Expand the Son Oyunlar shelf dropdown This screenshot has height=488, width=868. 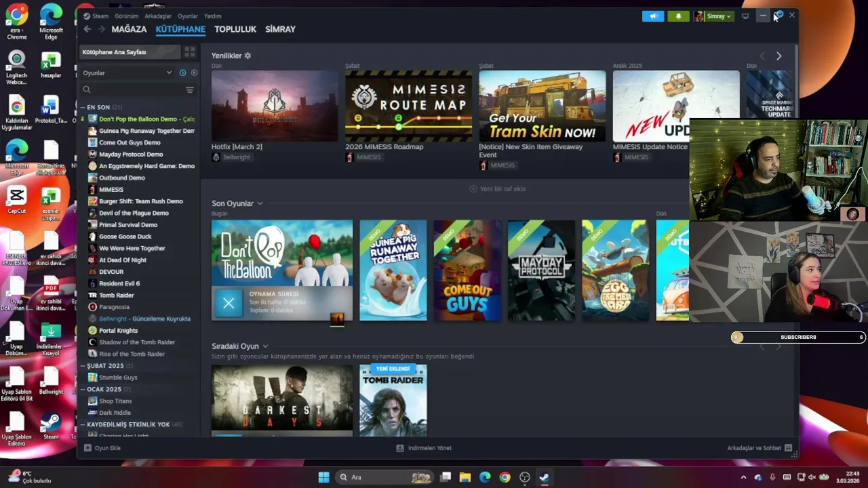(x=260, y=203)
